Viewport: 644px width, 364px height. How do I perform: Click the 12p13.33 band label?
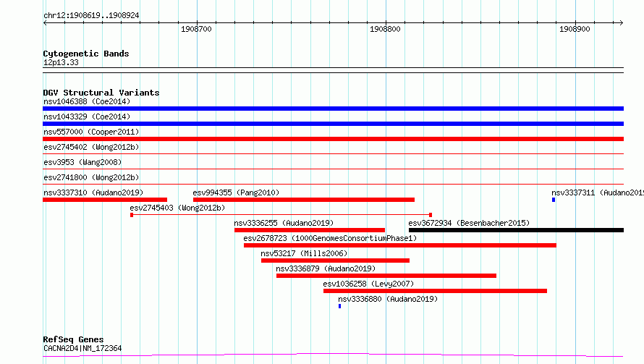[61, 62]
